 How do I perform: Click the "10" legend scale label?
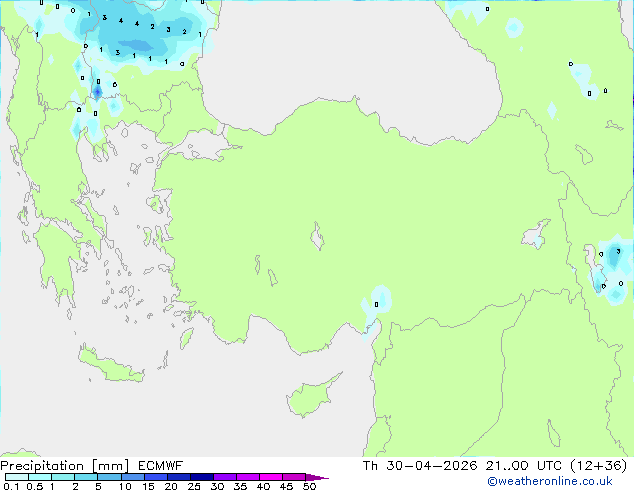125,486
